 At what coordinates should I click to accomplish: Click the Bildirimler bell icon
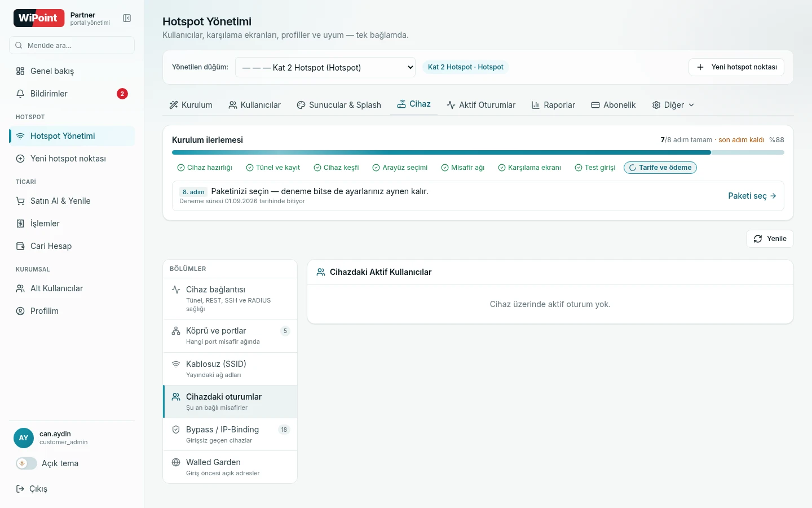[20, 94]
